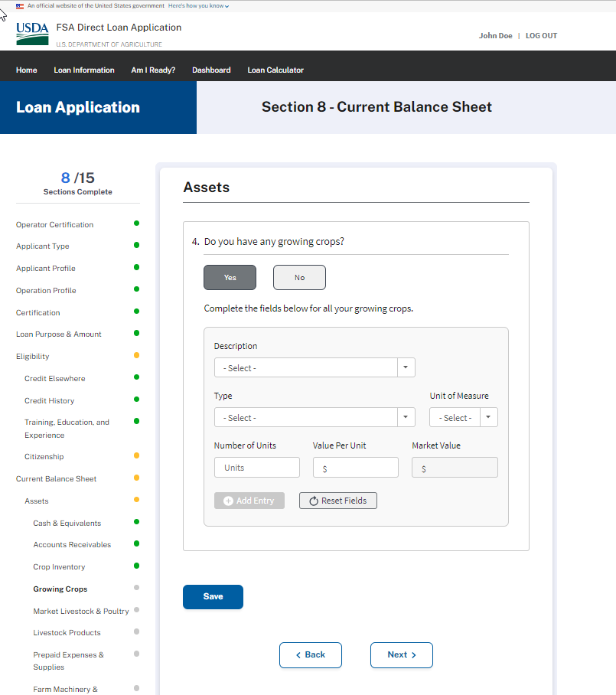Click the Type dropdown arrow
The width and height of the screenshot is (616, 695).
click(406, 417)
